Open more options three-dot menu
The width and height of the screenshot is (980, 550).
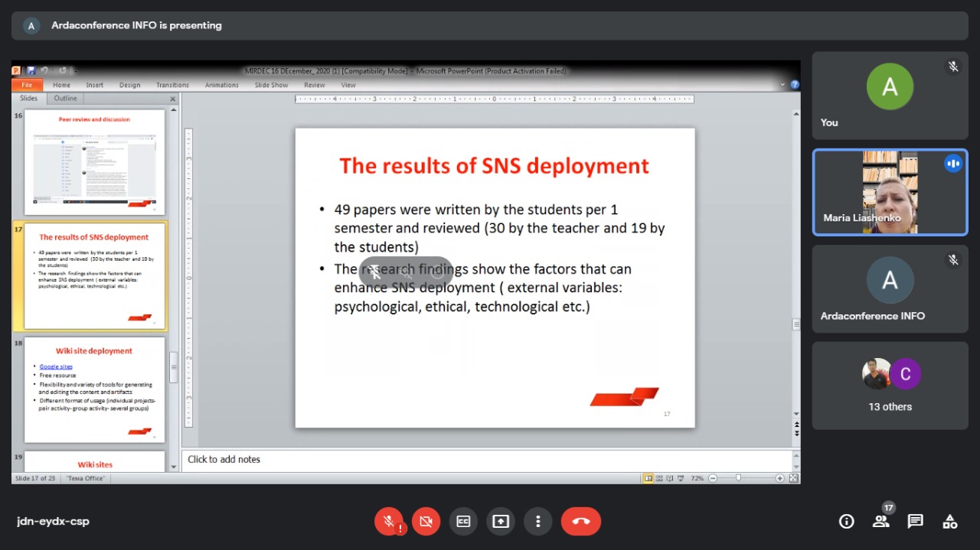coord(538,522)
